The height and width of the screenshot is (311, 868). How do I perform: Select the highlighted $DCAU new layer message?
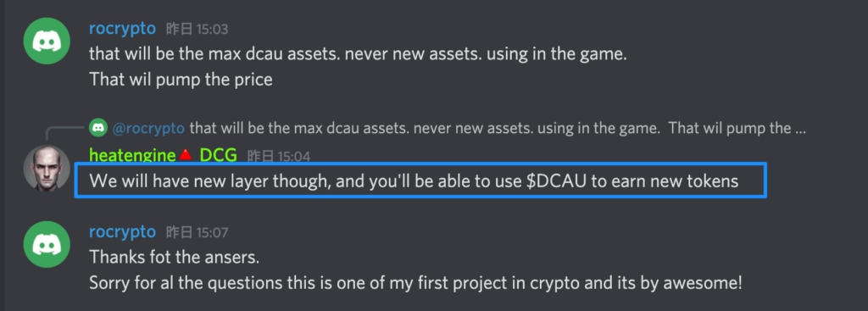click(x=420, y=180)
